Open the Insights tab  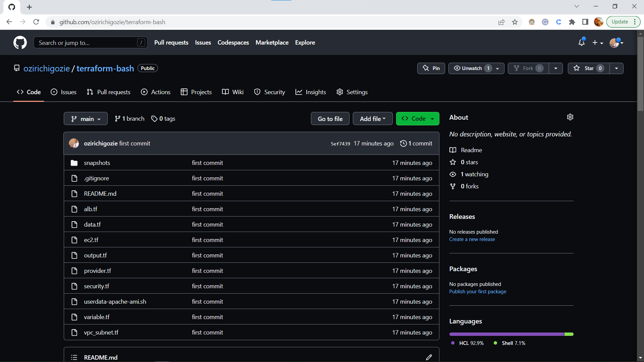(311, 92)
